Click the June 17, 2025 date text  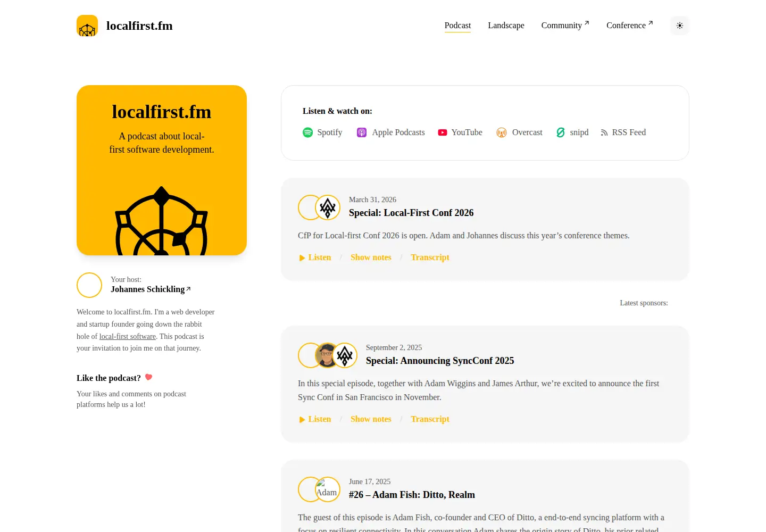pos(370,481)
